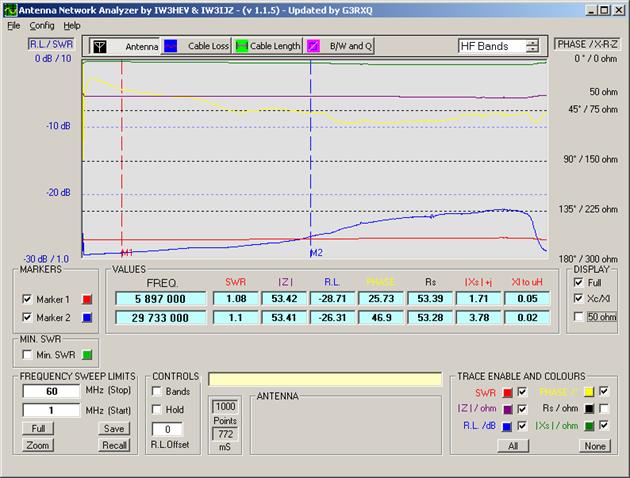Click the Marker 2 blue color square
This screenshot has width=630, height=478.
pos(87,319)
